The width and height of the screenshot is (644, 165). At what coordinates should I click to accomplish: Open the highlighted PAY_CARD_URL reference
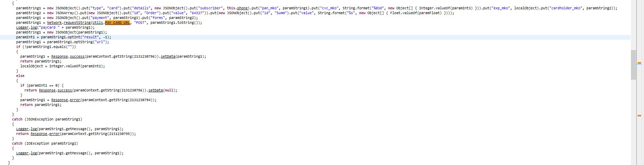click(x=117, y=23)
